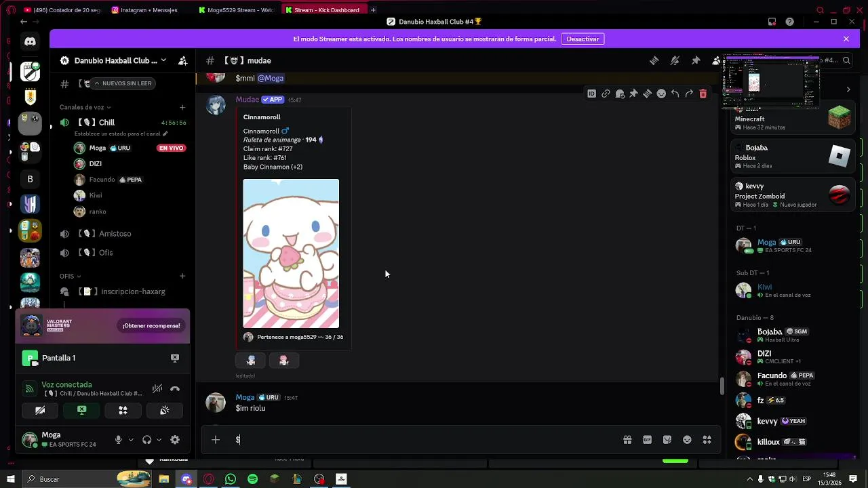Open Cinnamoroll image in embed
Screen dimensions: 868x488
pyautogui.click(x=291, y=253)
